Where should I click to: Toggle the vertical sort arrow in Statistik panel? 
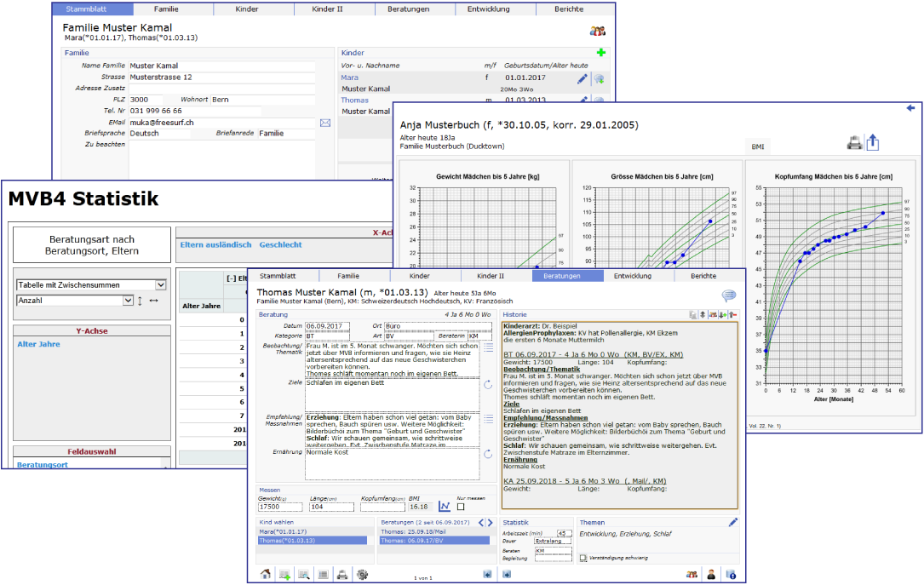coord(140,301)
